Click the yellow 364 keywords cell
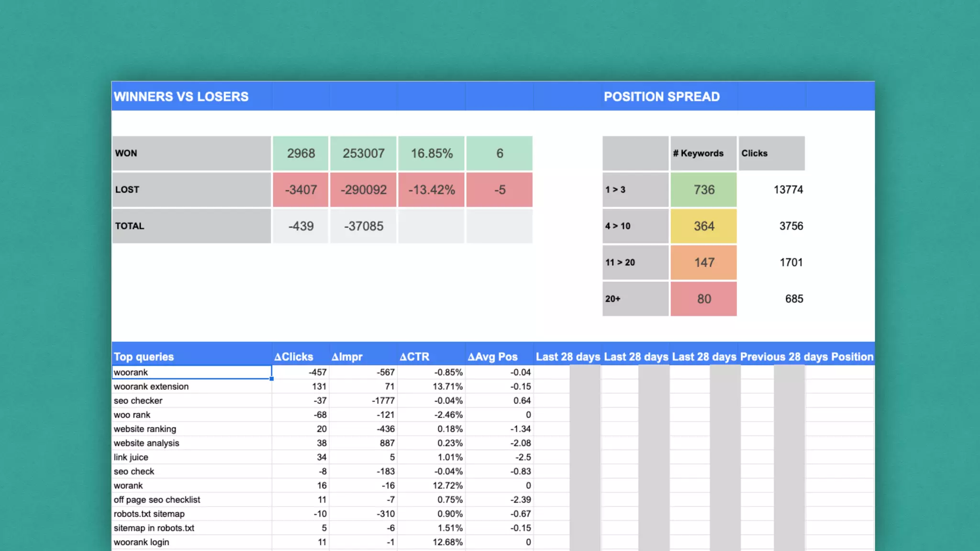The image size is (980, 551). (703, 226)
